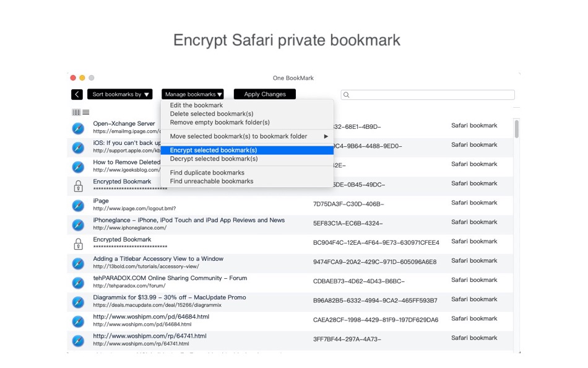Screen dimensions: 588x368
Task: Open Sort bookmarks by dropdown
Action: point(120,94)
